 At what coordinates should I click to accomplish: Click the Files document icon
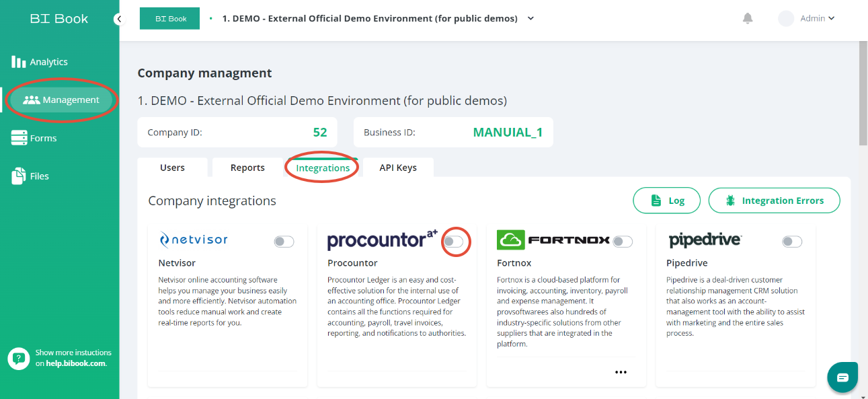19,176
